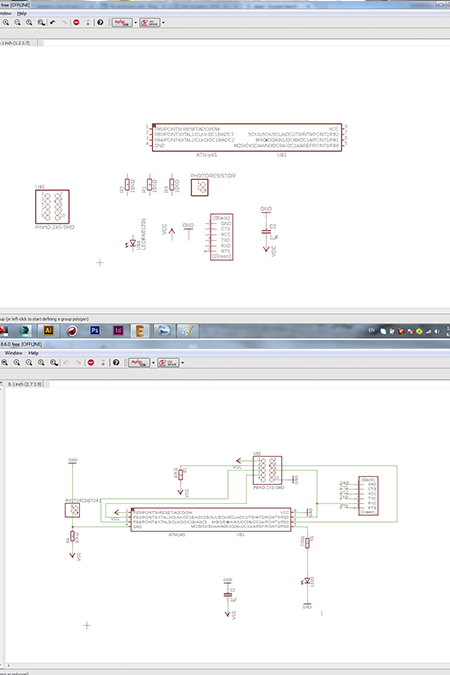Select LED symbol in upper schematic
The height and width of the screenshot is (675, 450).
(132, 244)
